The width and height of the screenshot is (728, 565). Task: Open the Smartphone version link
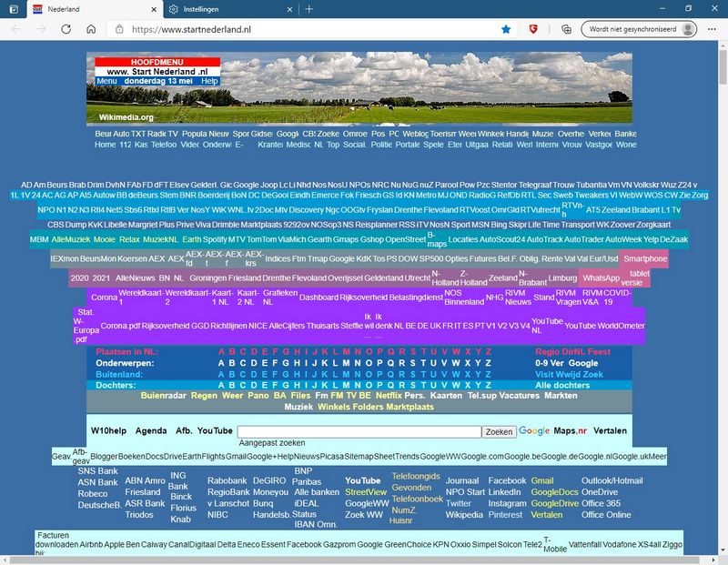click(645, 258)
